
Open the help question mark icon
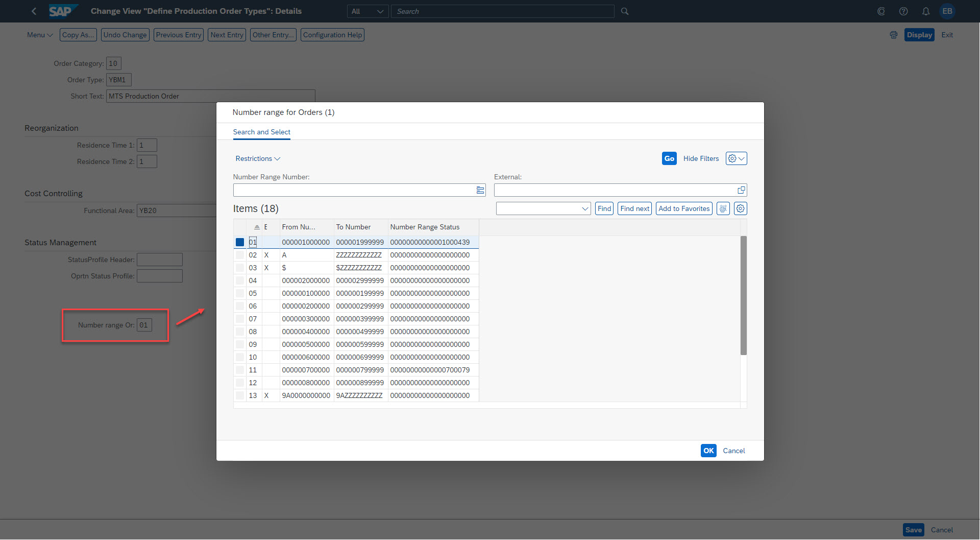903,11
